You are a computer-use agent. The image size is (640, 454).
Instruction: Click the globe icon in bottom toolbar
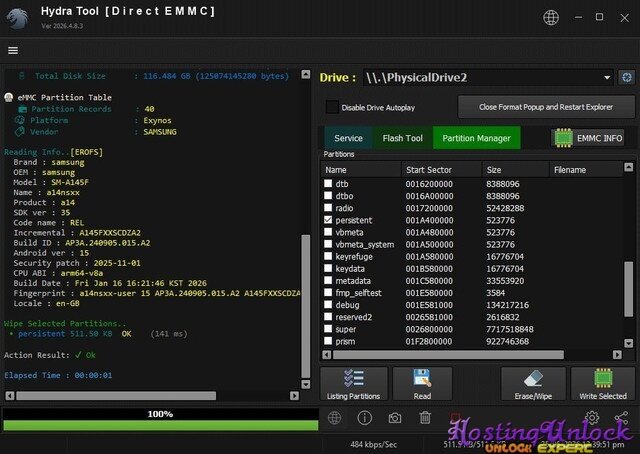tap(335, 418)
